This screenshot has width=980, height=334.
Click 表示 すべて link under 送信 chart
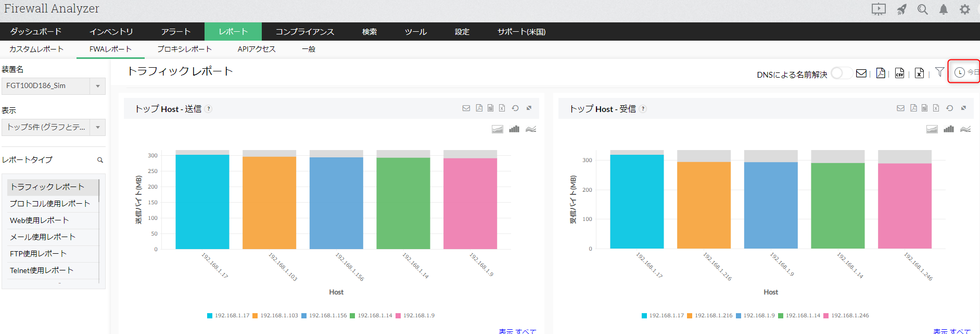(x=517, y=331)
